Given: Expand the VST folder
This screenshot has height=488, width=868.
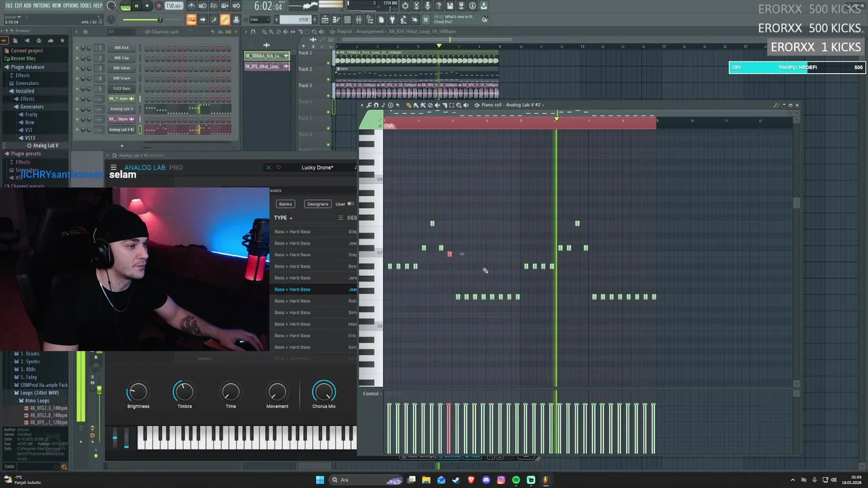Looking at the screenshot, I should (28, 130).
